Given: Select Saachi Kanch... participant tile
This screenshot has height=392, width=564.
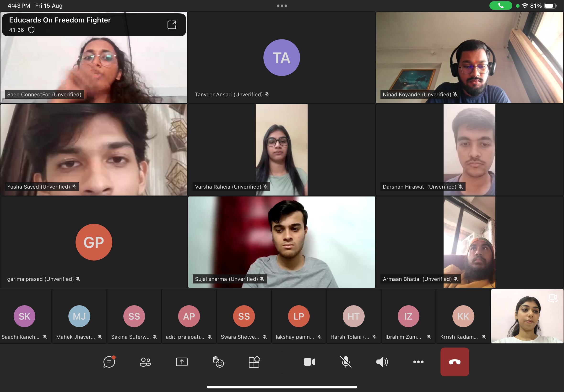Looking at the screenshot, I should [25, 316].
